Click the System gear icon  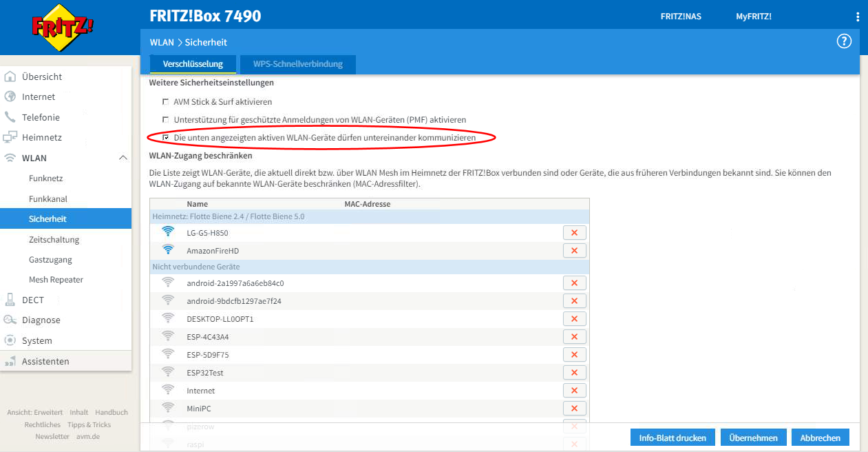tap(10, 340)
